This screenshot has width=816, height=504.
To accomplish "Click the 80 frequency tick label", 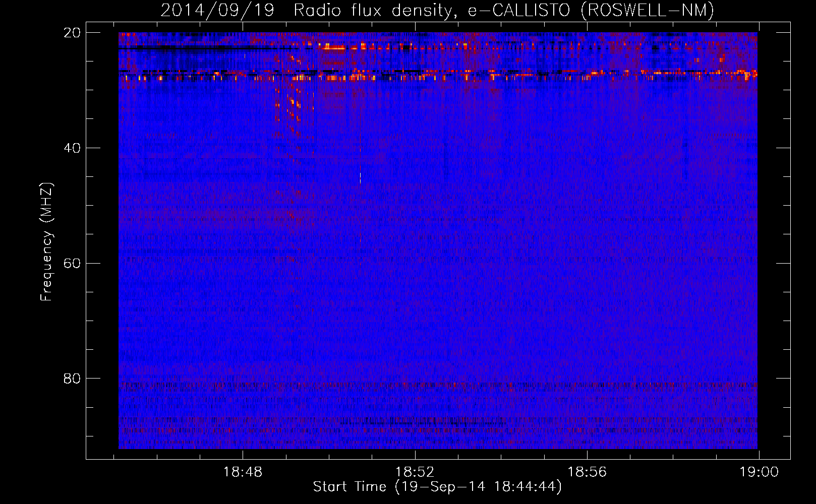I will pos(72,379).
